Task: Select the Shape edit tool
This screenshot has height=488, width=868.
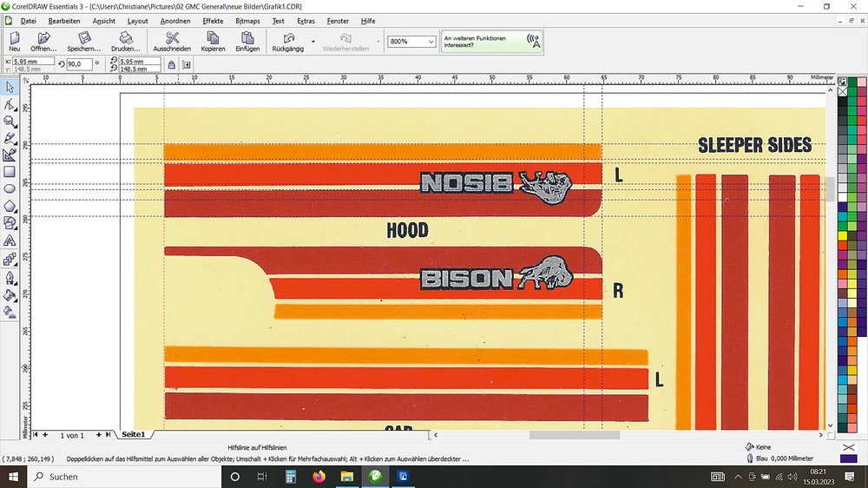Action: tap(10, 104)
